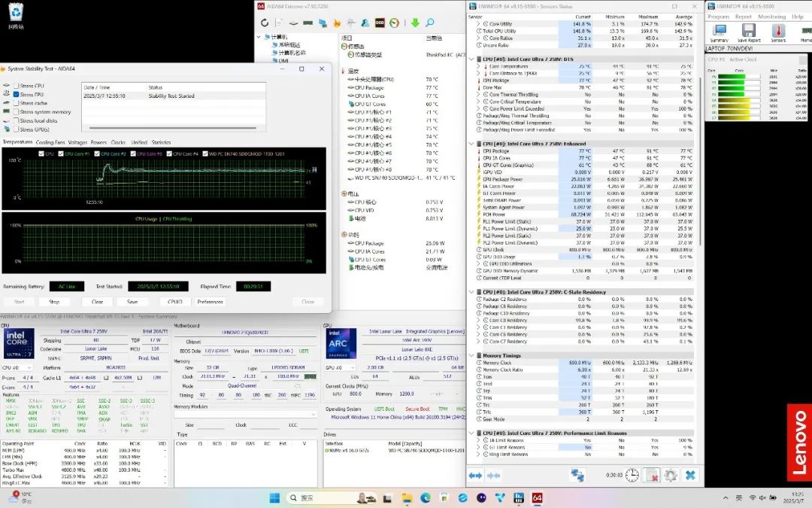This screenshot has width=812, height=508.
Task: Switch to the Powers tab
Action: coord(98,142)
